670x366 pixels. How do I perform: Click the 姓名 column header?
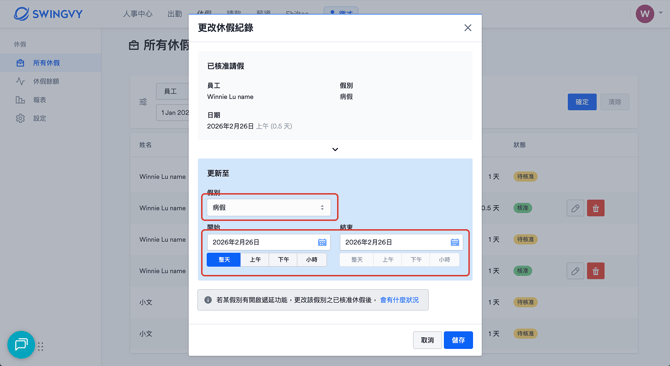145,145
